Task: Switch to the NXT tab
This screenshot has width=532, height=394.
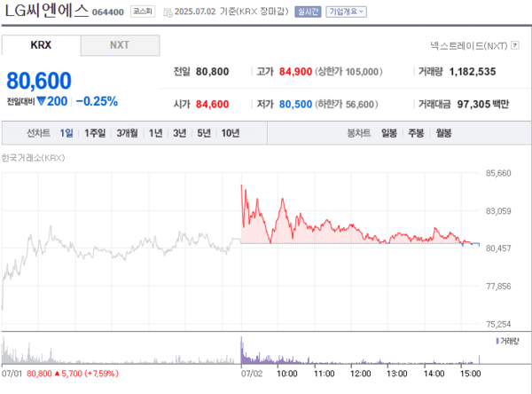Action: point(119,45)
